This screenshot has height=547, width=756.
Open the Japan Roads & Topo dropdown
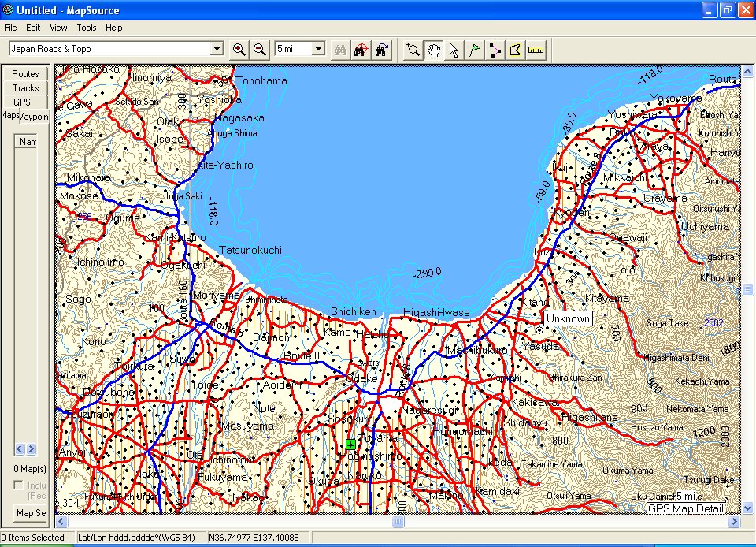click(217, 49)
